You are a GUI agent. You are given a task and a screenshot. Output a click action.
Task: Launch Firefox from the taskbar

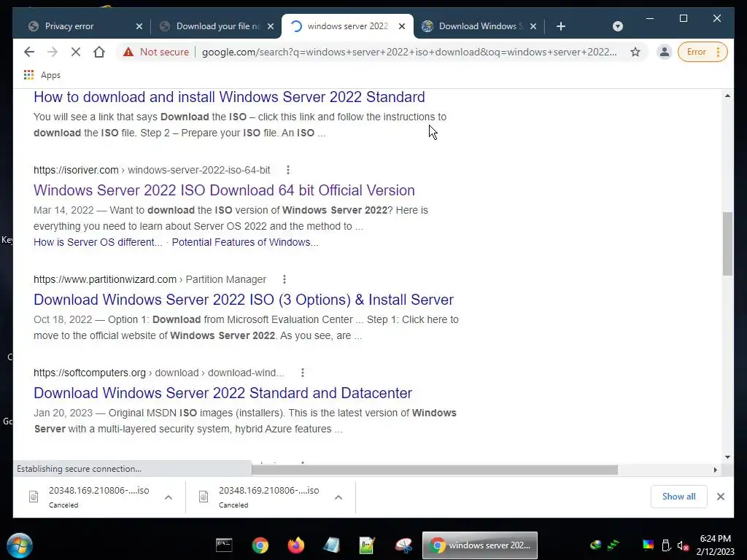[296, 545]
